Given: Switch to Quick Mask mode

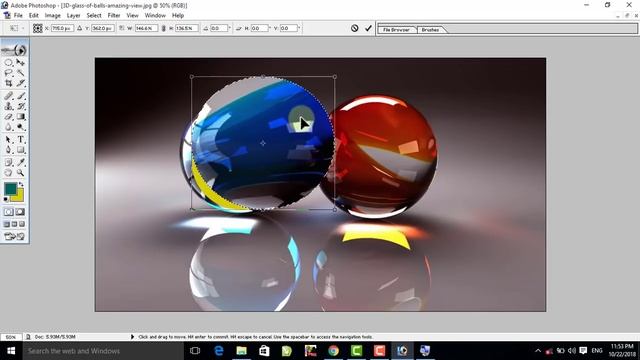Looking at the screenshot, I should (x=20, y=212).
